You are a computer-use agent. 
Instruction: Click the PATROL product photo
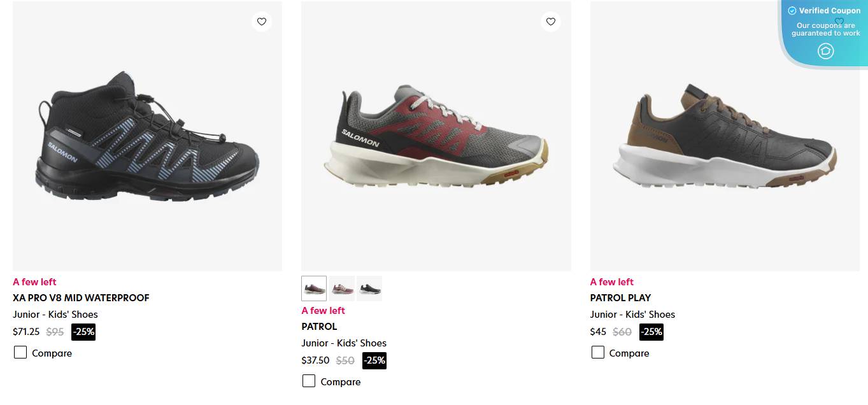coord(436,136)
